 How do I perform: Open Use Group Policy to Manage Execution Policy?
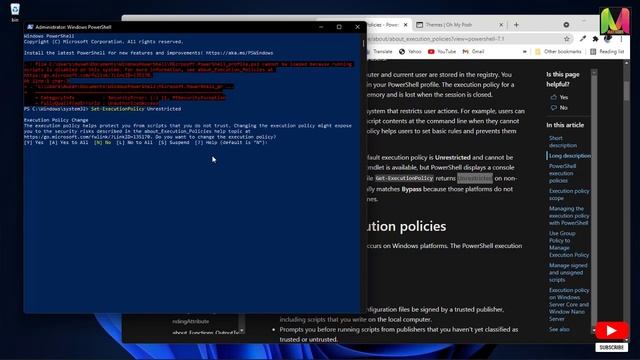click(569, 244)
